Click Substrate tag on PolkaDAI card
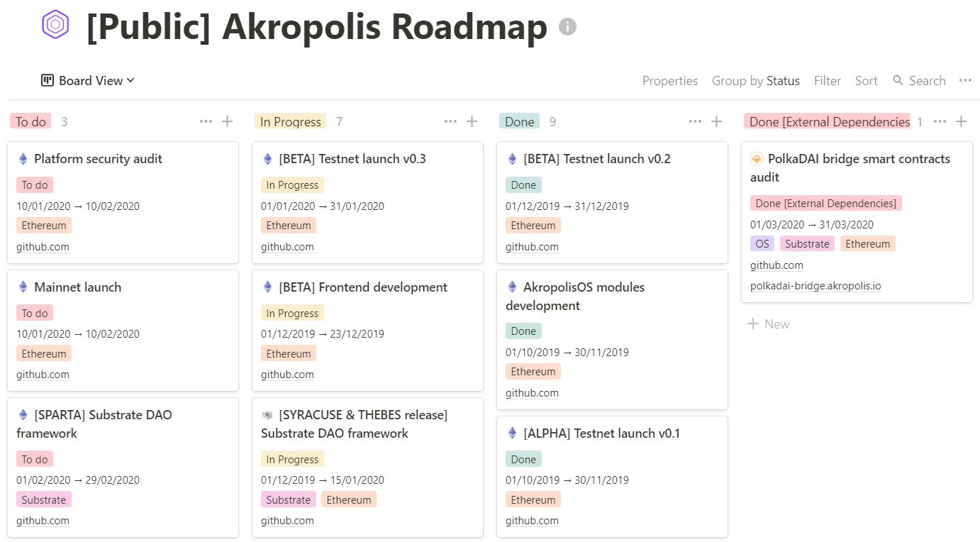 807,244
